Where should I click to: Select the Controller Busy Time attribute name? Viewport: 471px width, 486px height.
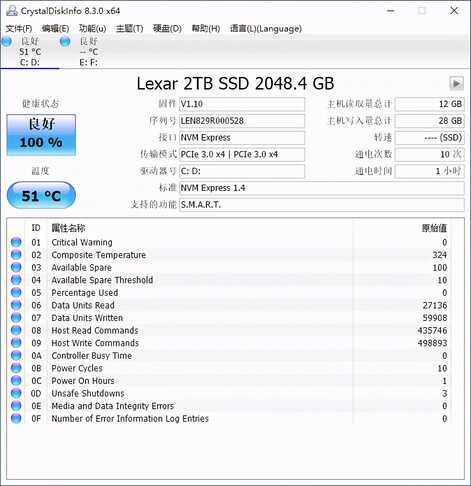click(92, 356)
